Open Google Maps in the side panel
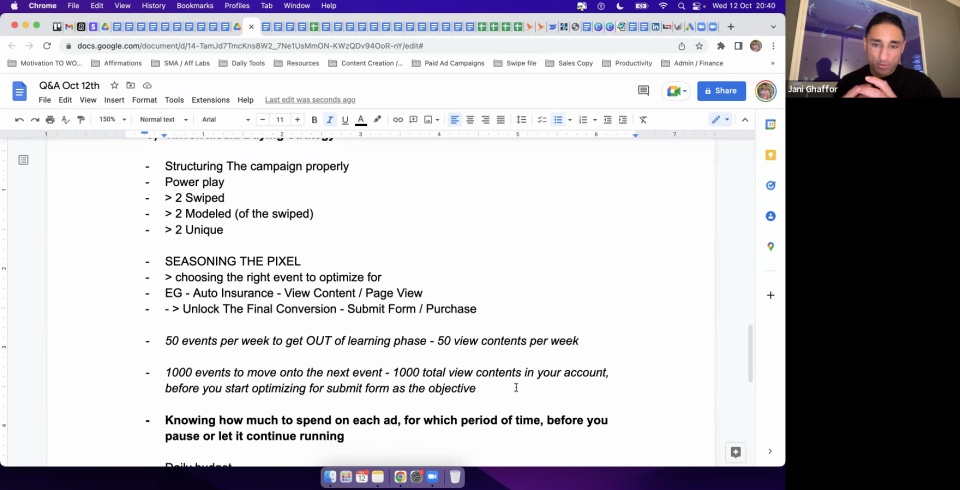This screenshot has width=960, height=490. coord(771,247)
